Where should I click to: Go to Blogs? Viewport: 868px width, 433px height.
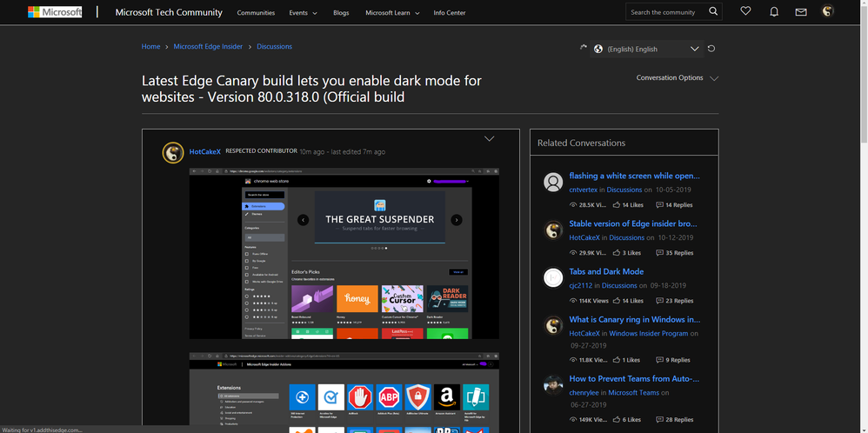(x=341, y=13)
